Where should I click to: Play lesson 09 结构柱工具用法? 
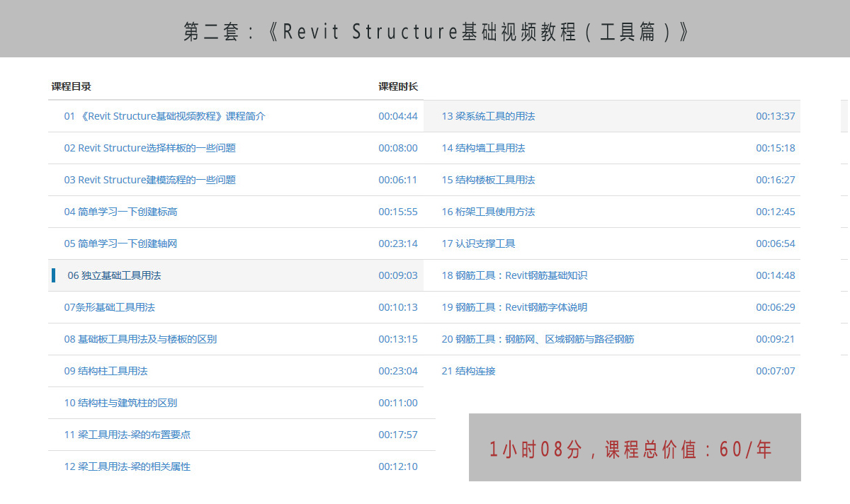tap(106, 371)
